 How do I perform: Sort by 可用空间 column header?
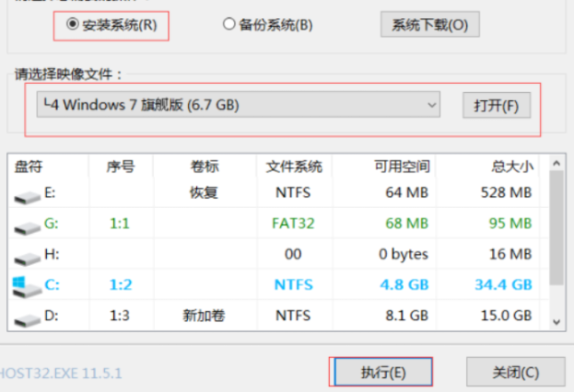point(402,167)
